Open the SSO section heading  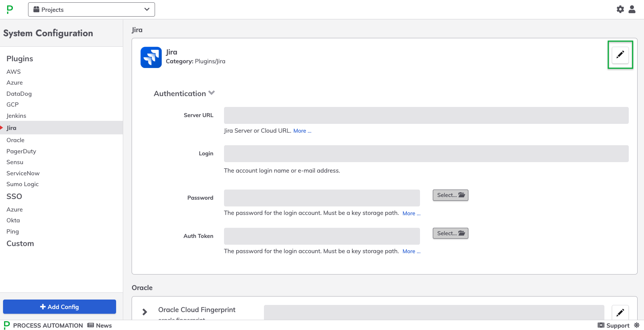pos(14,196)
